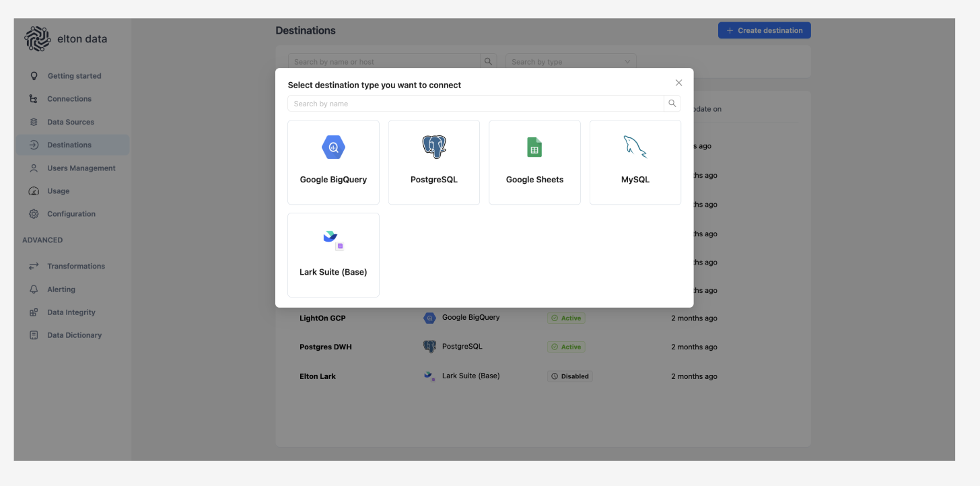
Task: Click the elton data logo icon
Action: point(37,39)
